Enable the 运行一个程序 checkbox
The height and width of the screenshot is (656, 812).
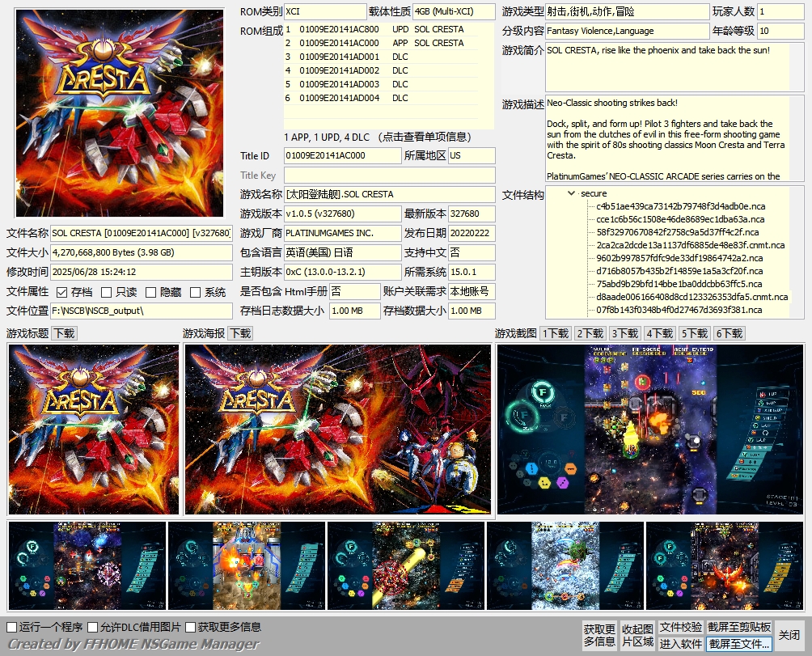pos(12,627)
